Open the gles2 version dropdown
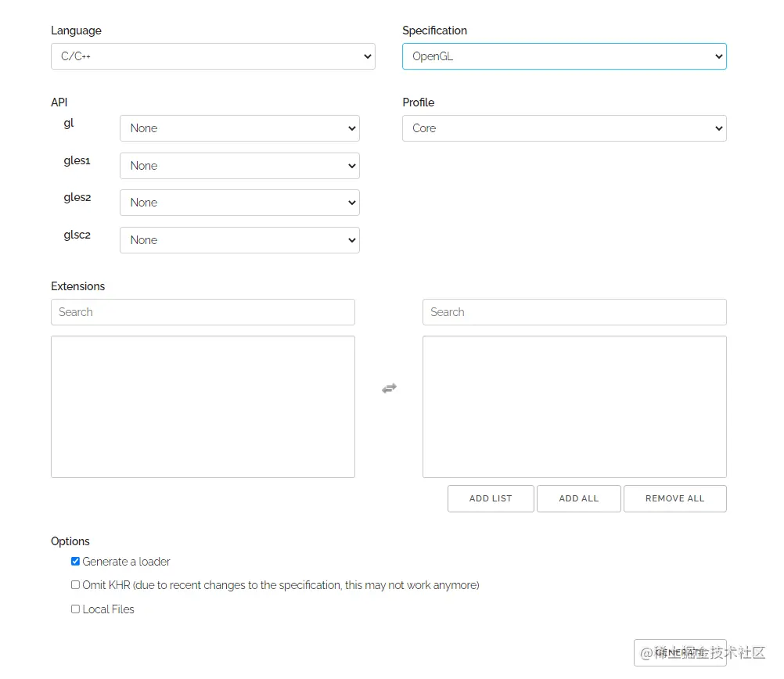This screenshot has height=679, width=784. (x=239, y=203)
